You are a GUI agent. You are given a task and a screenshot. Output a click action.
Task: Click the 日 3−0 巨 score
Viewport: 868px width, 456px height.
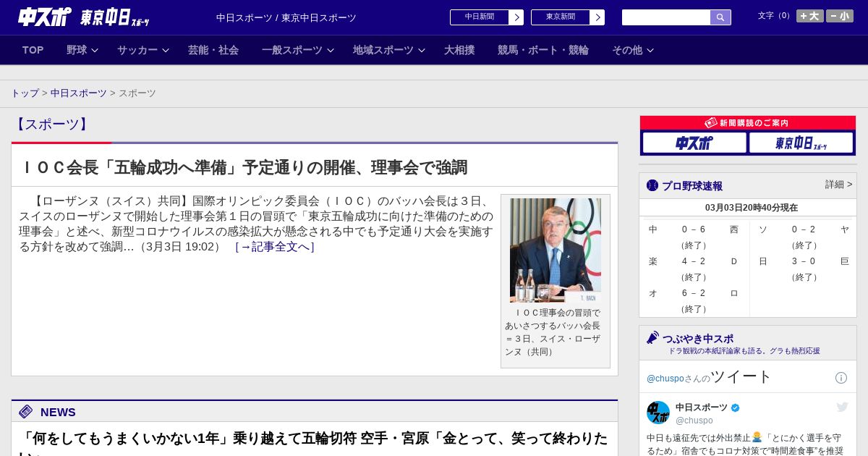point(804,262)
